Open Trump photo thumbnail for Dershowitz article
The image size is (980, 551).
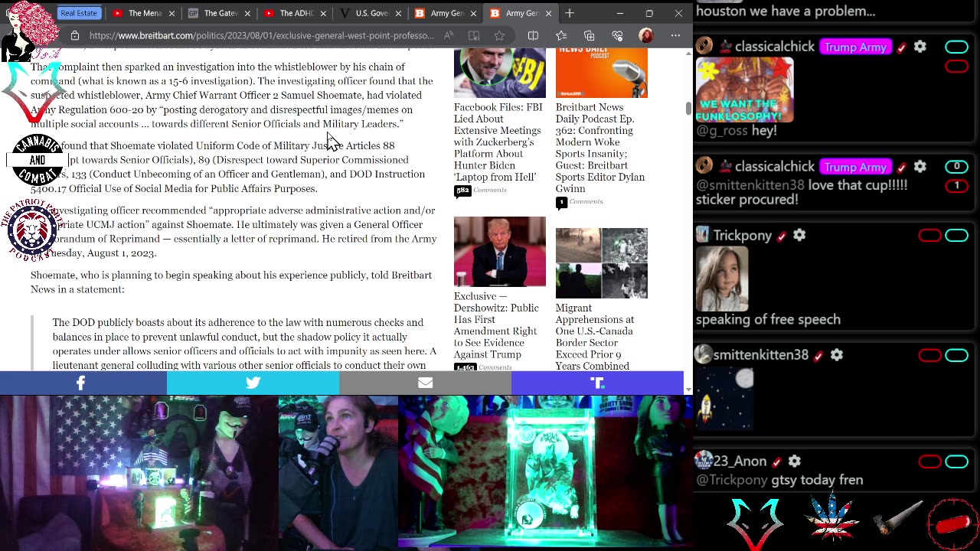click(x=499, y=252)
